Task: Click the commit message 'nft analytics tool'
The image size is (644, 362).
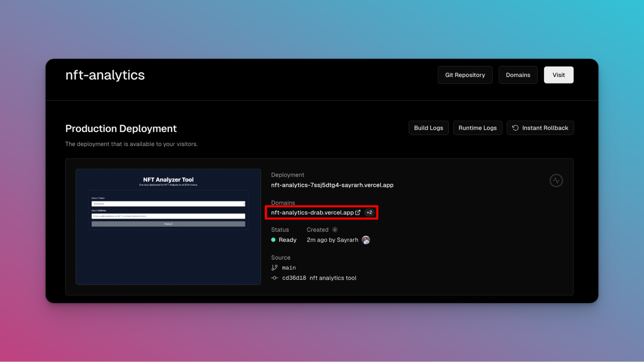Action: [333, 278]
